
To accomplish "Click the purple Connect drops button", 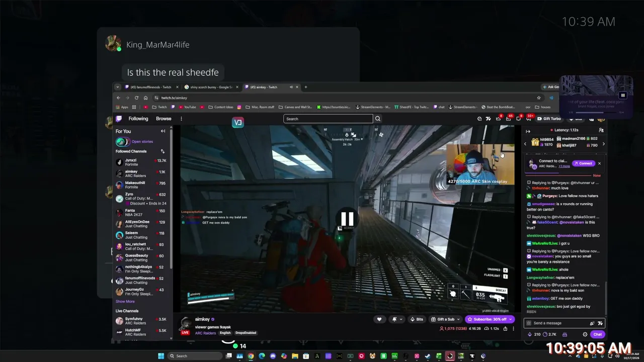I will pos(583,163).
